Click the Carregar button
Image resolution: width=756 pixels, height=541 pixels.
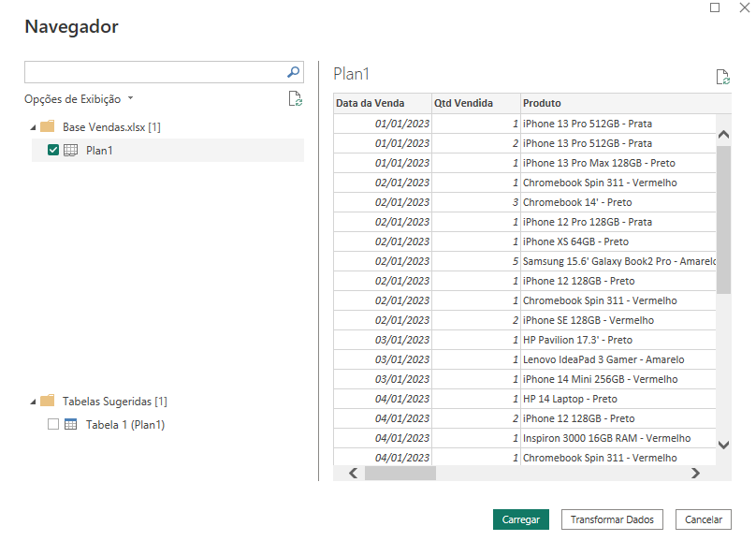click(x=521, y=519)
